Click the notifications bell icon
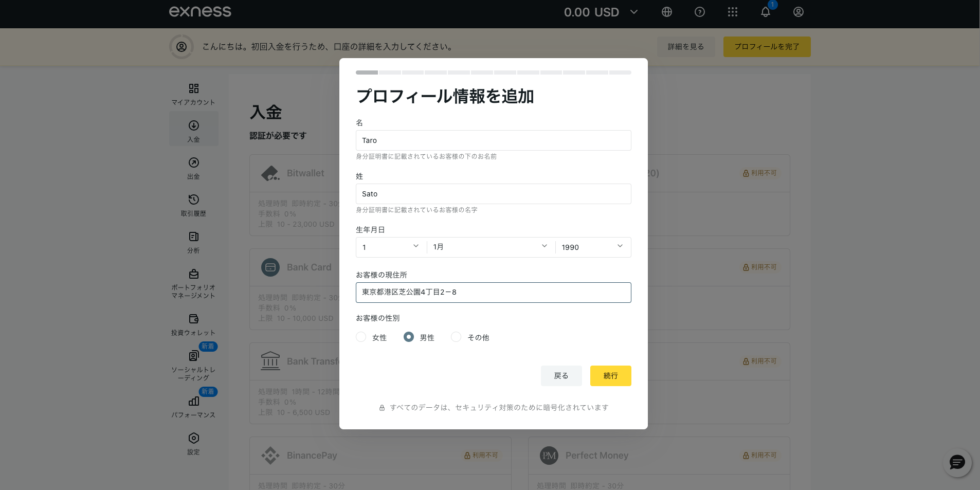 (765, 12)
